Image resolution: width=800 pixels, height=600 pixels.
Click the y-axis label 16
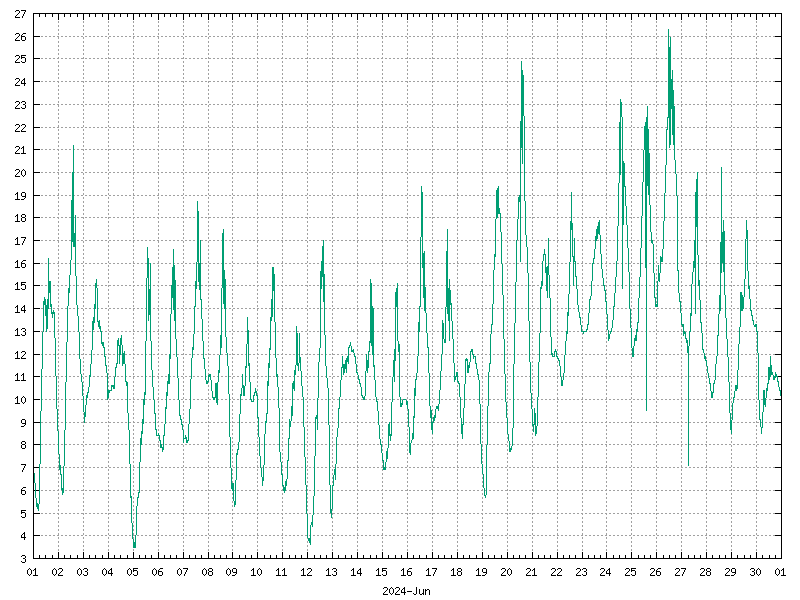point(20,264)
